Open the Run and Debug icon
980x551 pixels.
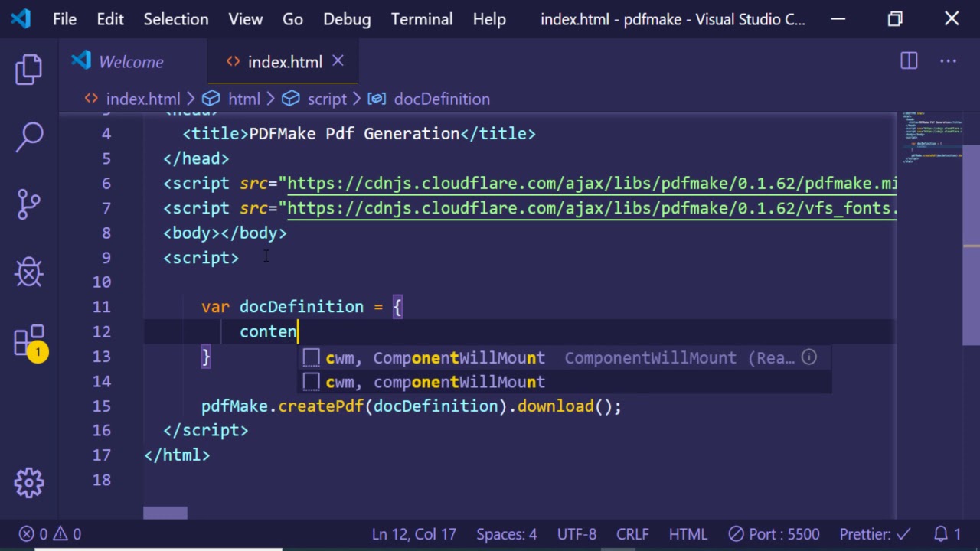[x=29, y=272]
